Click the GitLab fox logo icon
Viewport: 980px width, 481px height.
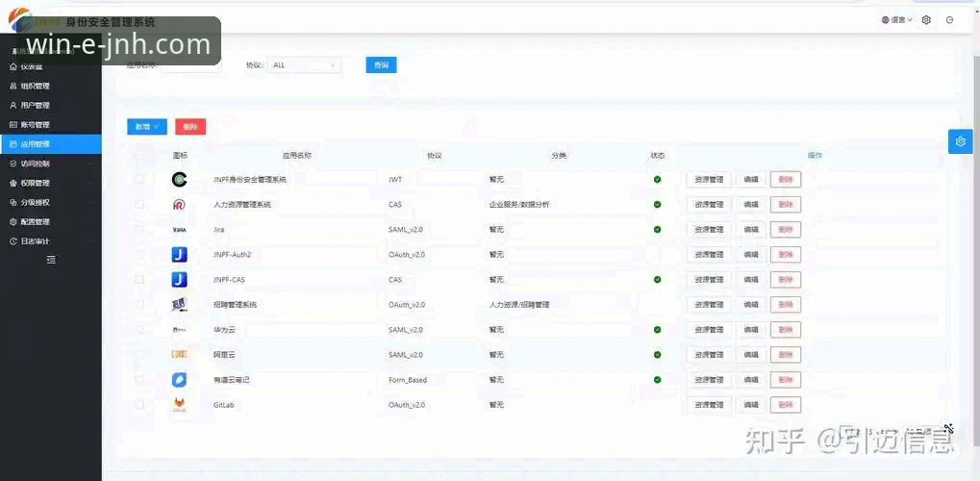click(180, 405)
